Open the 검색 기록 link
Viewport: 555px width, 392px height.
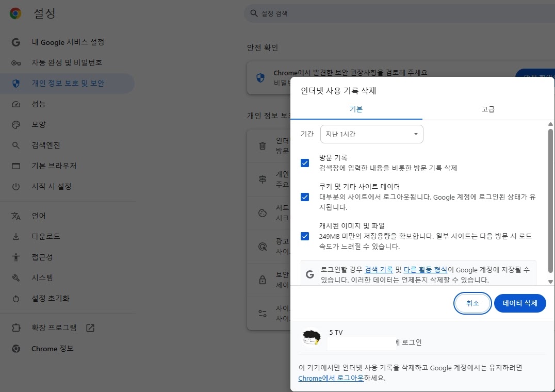[x=379, y=270]
